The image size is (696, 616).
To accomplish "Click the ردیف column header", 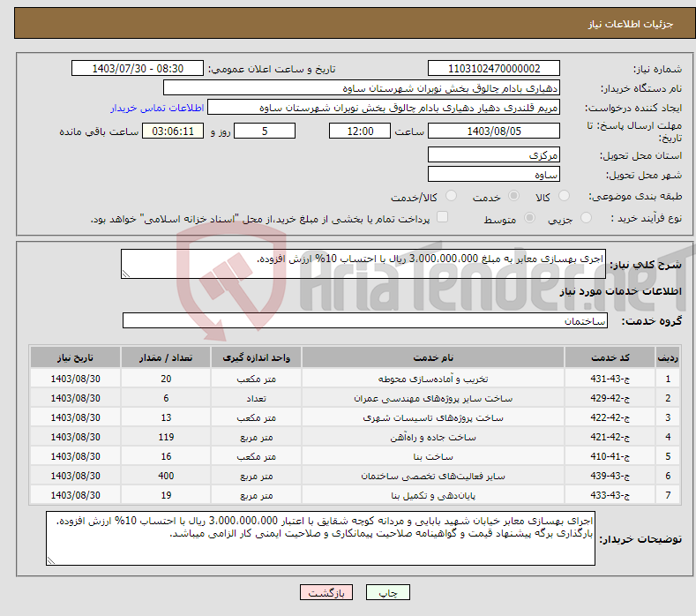I will (x=668, y=357).
